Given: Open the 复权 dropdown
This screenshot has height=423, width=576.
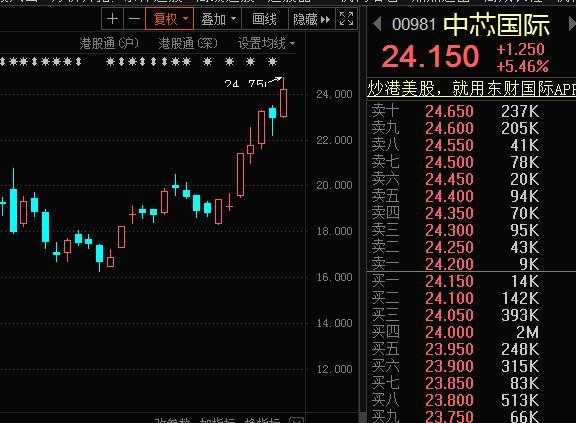Looking at the screenshot, I should [170, 19].
